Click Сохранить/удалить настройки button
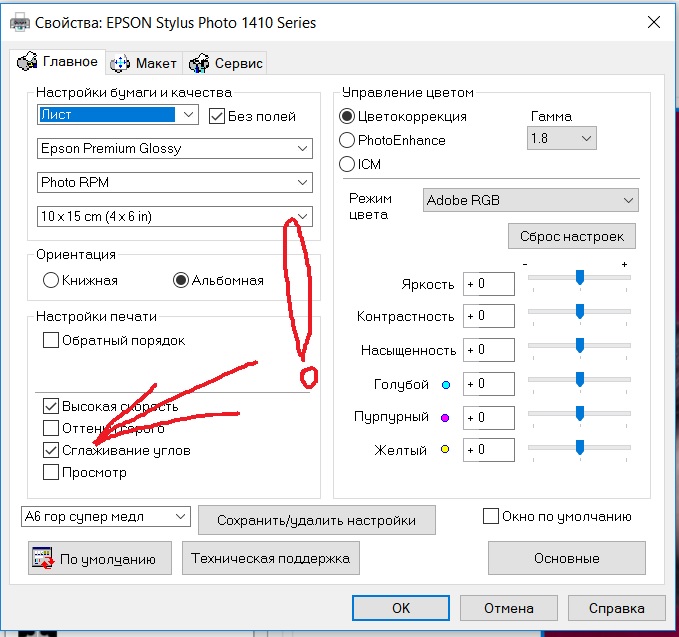The height and width of the screenshot is (637, 679). tap(317, 520)
